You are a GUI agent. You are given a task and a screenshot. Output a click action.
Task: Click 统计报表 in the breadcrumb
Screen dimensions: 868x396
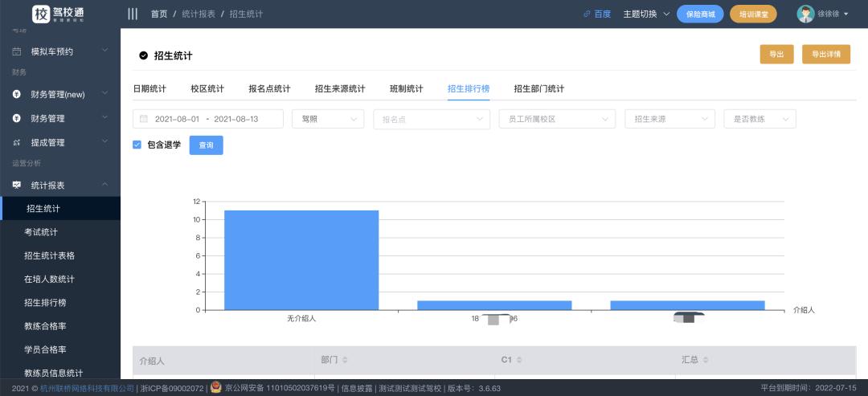pyautogui.click(x=199, y=14)
